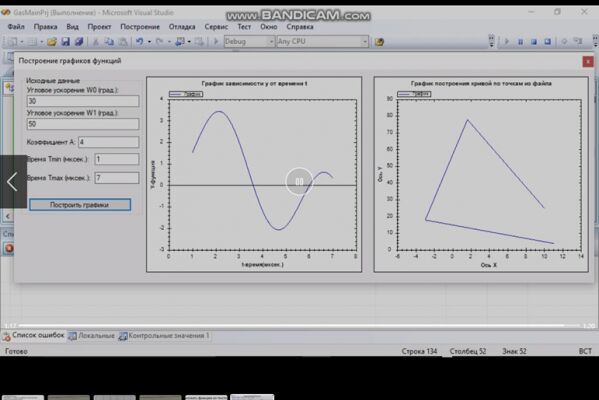
Task: Click the video pause overlay button
Action: tap(299, 181)
